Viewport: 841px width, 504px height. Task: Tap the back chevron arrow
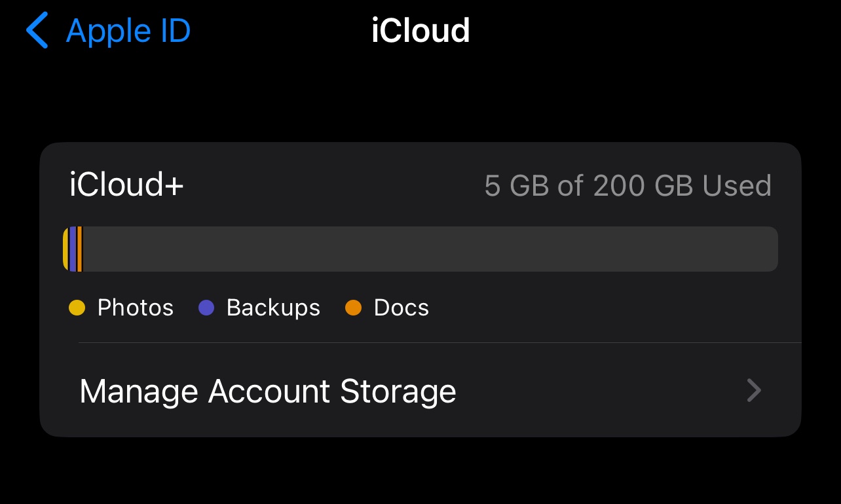(37, 31)
